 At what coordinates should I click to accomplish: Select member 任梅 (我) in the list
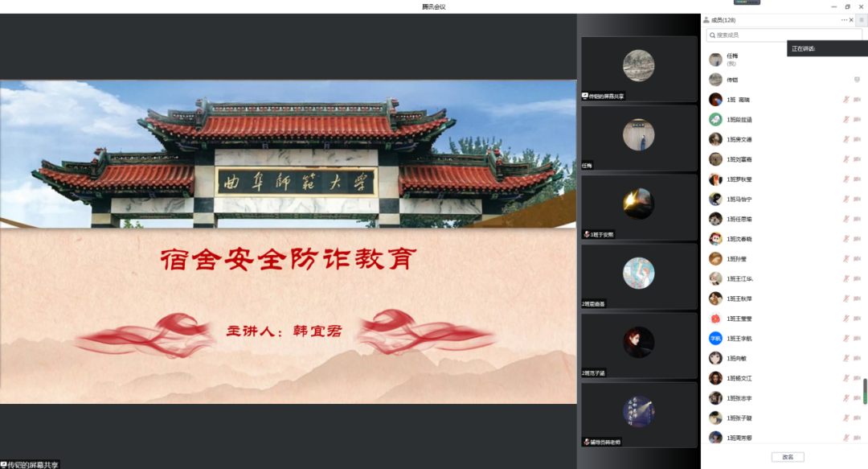(x=784, y=60)
